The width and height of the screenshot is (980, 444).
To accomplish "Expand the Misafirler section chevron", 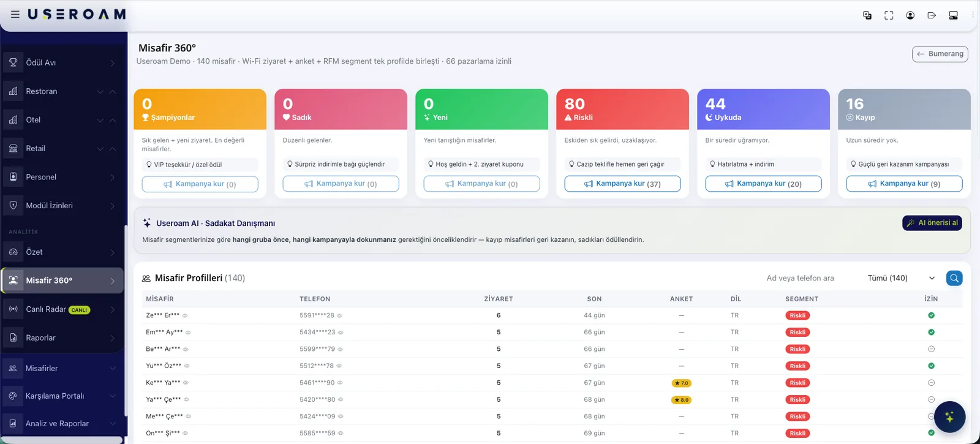I will (x=113, y=368).
